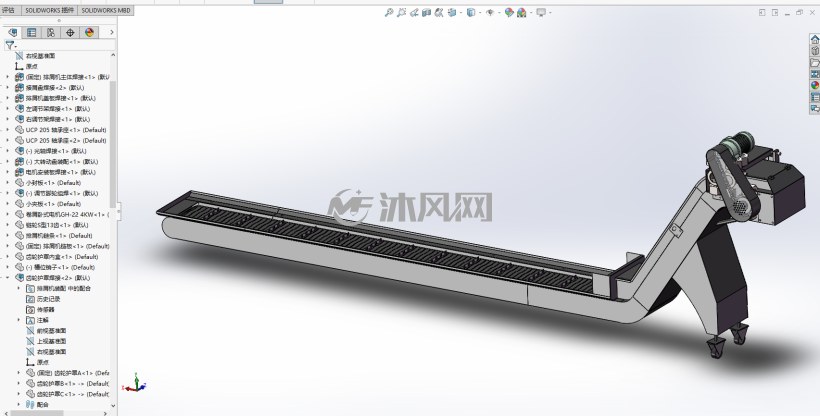Screen dimensions: 820x416
Task: Click the Display Style icon
Action: tap(471, 13)
